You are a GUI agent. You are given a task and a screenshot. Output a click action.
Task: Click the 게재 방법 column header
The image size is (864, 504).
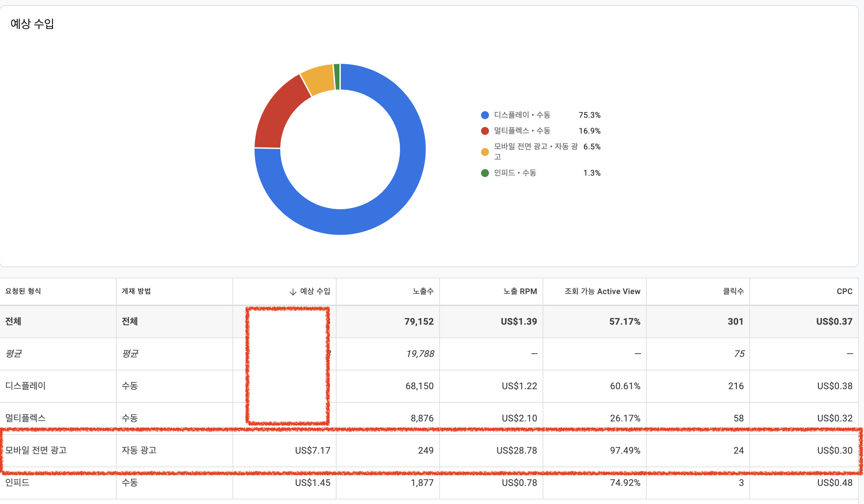tap(136, 291)
